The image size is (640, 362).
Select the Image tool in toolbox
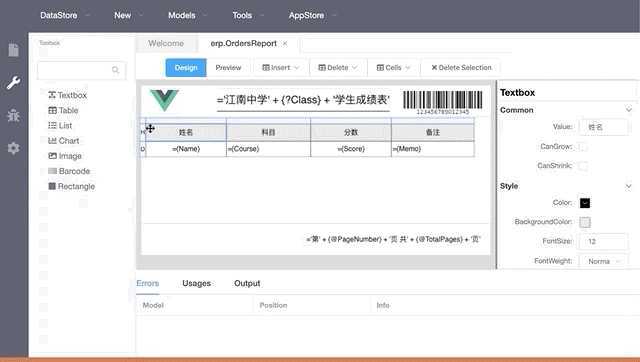click(65, 156)
